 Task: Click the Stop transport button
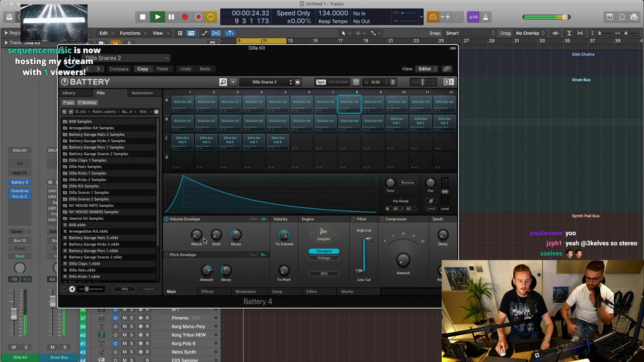(x=143, y=17)
